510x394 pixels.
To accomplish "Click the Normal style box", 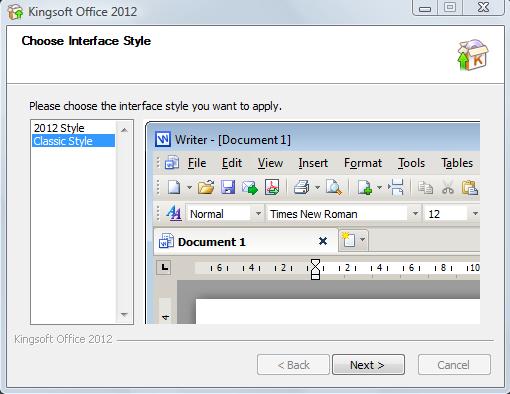I will [218, 213].
